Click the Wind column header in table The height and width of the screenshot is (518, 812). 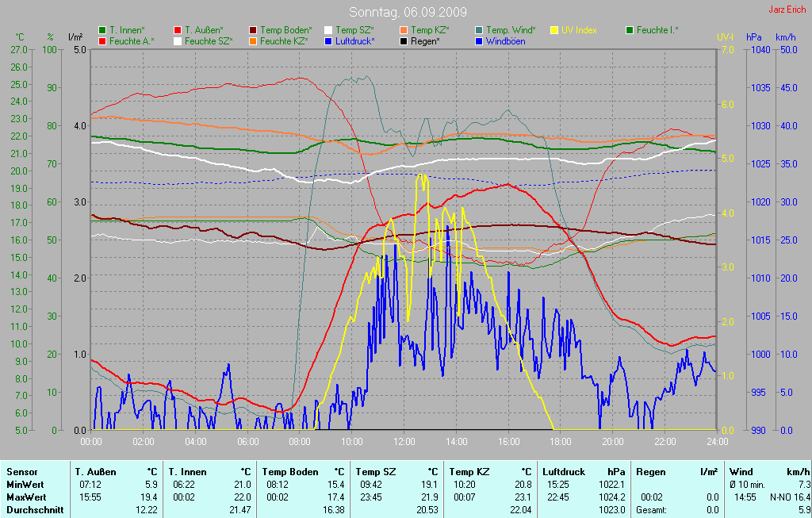click(741, 472)
